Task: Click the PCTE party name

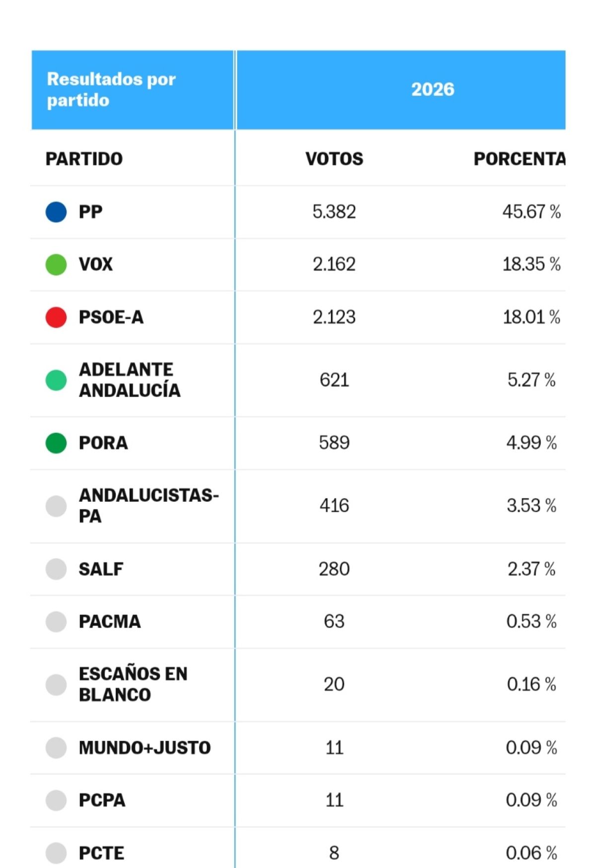Action: click(101, 853)
